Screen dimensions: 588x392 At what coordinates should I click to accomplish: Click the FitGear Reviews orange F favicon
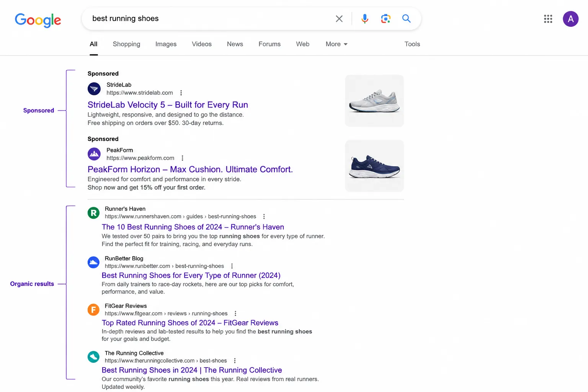[x=93, y=310]
